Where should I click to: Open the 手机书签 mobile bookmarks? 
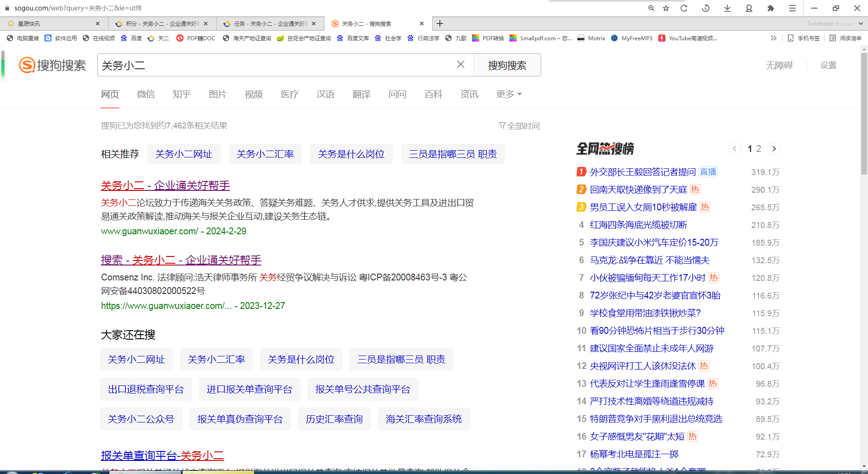tap(804, 38)
